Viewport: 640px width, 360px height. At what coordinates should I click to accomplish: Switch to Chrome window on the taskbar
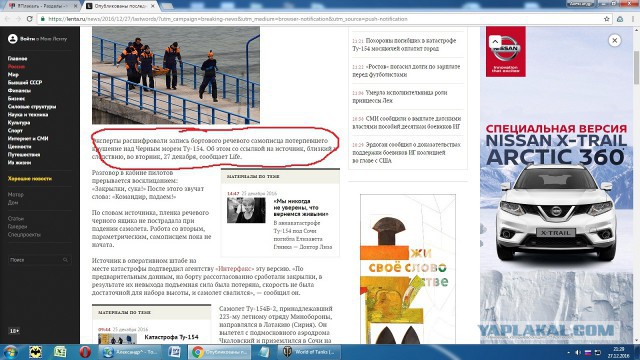[x=219, y=352]
